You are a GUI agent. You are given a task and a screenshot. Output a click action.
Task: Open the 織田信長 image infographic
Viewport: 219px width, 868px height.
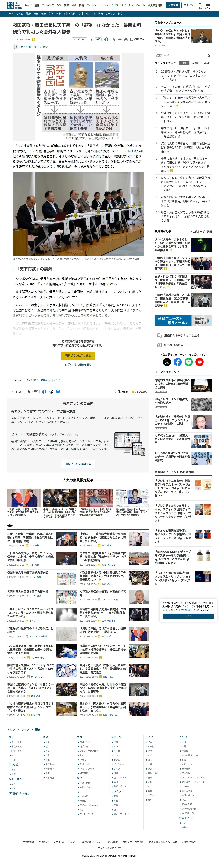[x=78, y=97]
